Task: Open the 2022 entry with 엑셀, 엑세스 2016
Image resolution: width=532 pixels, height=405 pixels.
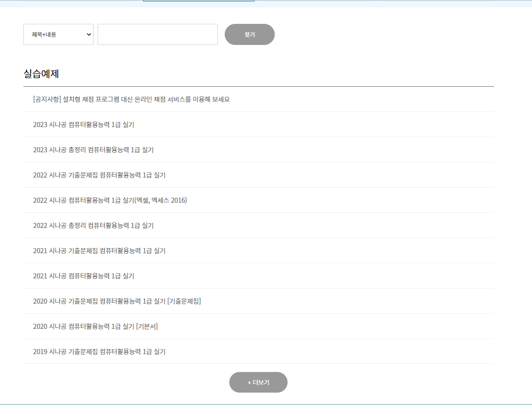Action: coord(110,200)
